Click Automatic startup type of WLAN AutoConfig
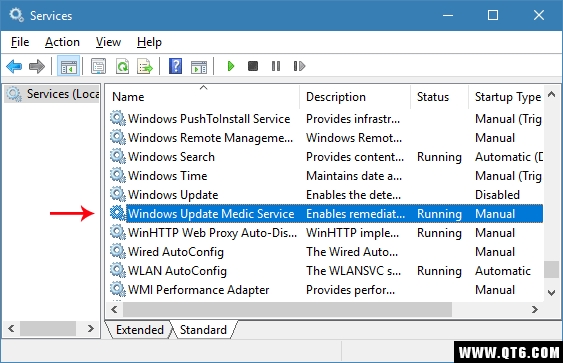This screenshot has height=363, width=563. (503, 271)
